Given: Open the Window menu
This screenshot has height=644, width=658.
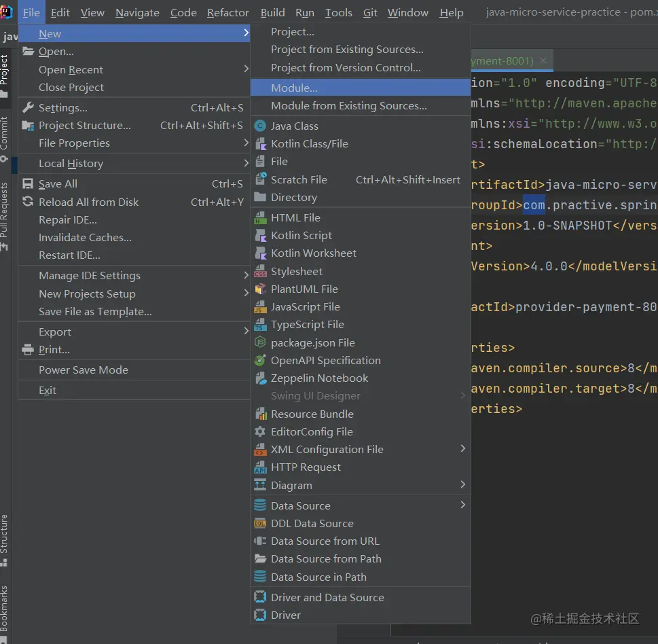Looking at the screenshot, I should pyautogui.click(x=408, y=13).
